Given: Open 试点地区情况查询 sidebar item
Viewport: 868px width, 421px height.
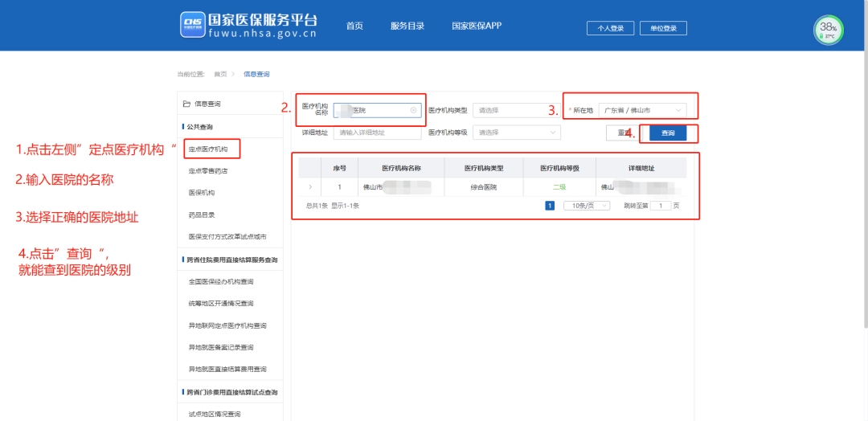Looking at the screenshot, I should (215, 414).
